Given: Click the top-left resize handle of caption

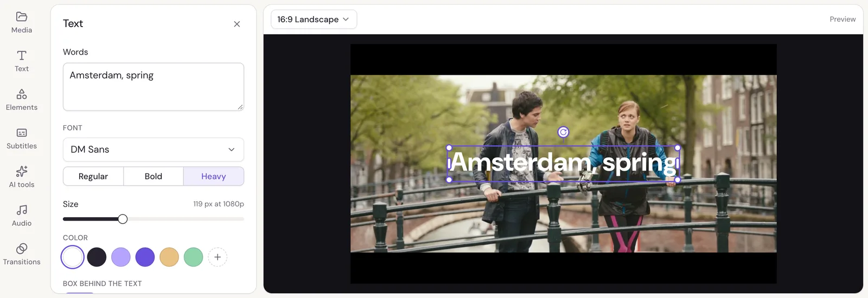Looking at the screenshot, I should click(449, 147).
